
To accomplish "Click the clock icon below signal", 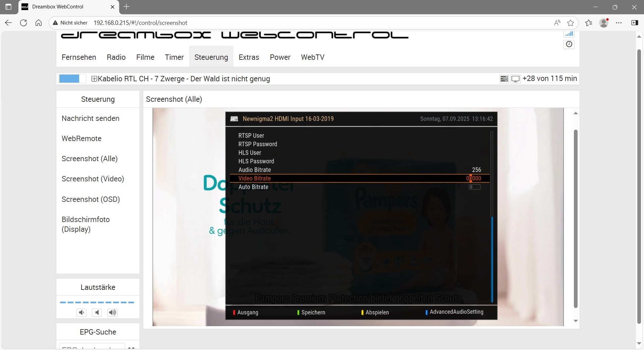I will pos(569,44).
